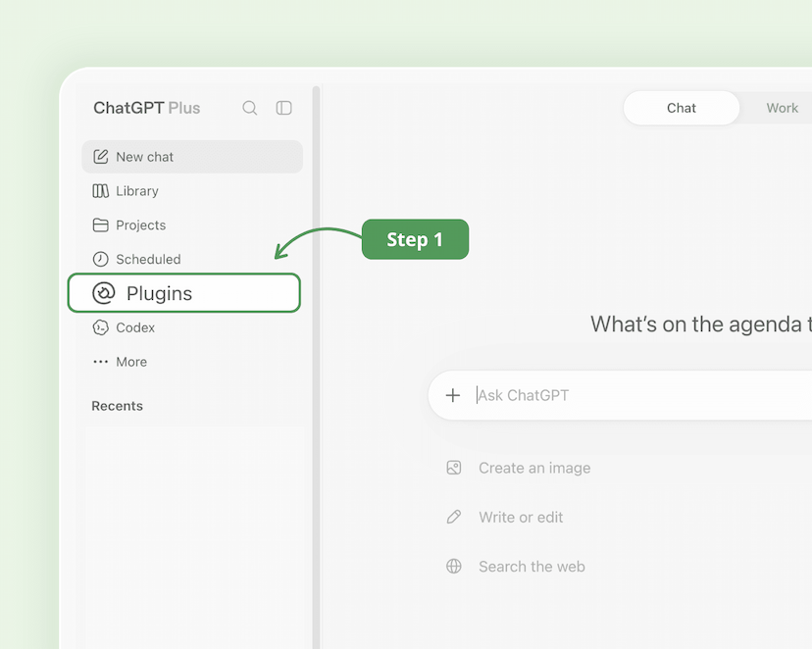Click the Create an image picture icon
Viewport: 812px width, 649px height.
click(x=454, y=468)
